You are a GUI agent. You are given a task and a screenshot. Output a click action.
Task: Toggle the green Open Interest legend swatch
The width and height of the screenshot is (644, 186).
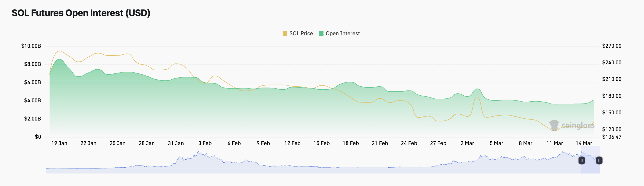coord(321,34)
